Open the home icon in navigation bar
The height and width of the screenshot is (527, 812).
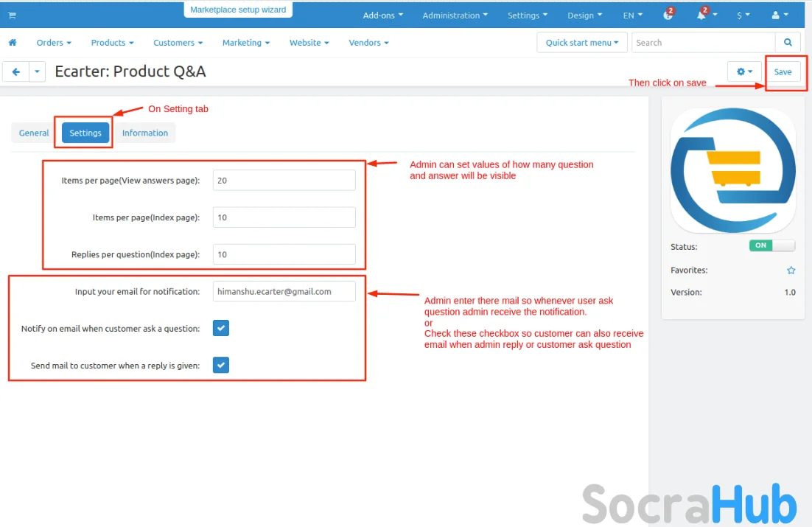point(13,43)
